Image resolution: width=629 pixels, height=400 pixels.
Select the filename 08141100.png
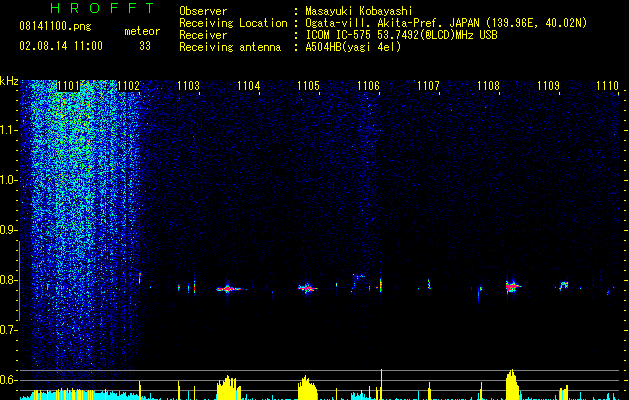click(x=55, y=27)
